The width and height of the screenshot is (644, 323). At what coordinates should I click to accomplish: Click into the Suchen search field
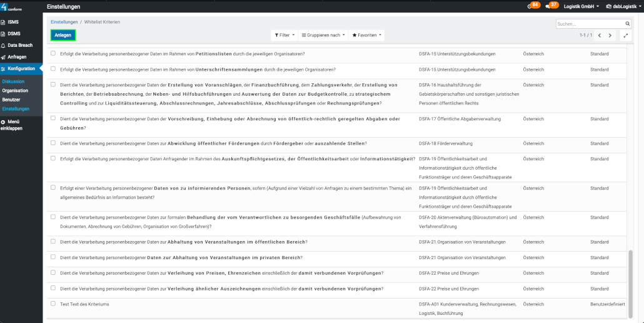click(x=588, y=24)
